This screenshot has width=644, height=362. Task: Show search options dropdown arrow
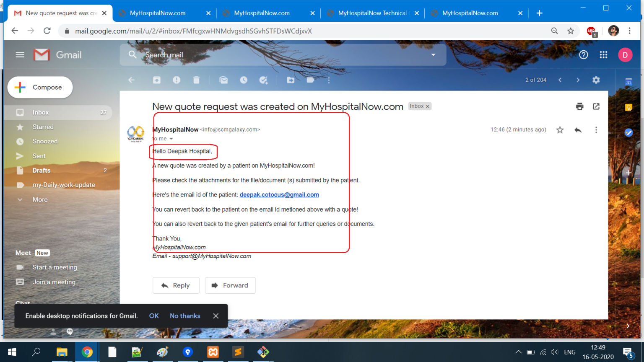pos(434,55)
